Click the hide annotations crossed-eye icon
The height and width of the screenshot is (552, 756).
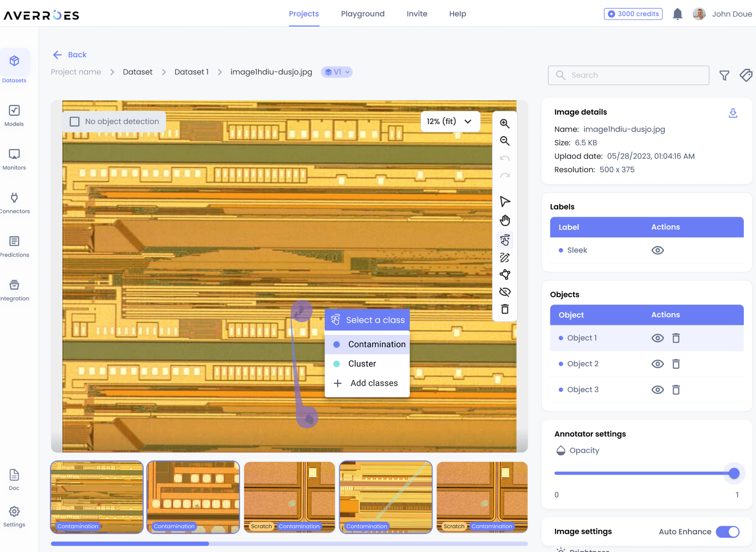505,292
